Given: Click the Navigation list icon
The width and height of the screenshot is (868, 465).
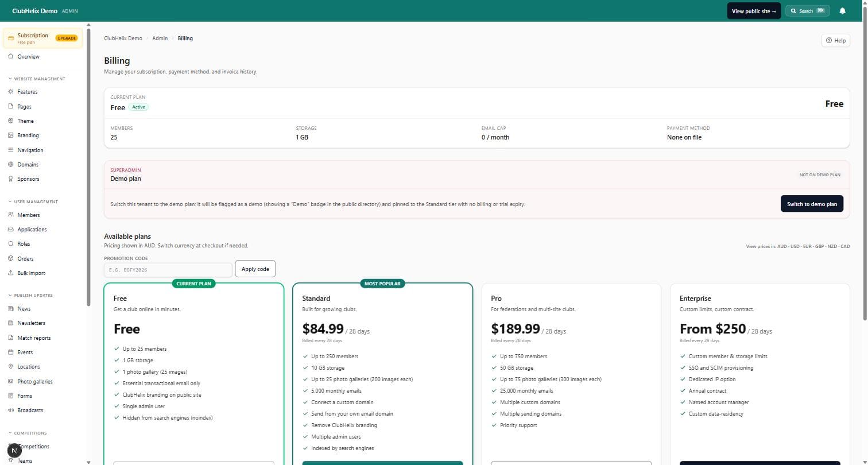Looking at the screenshot, I should [x=11, y=150].
